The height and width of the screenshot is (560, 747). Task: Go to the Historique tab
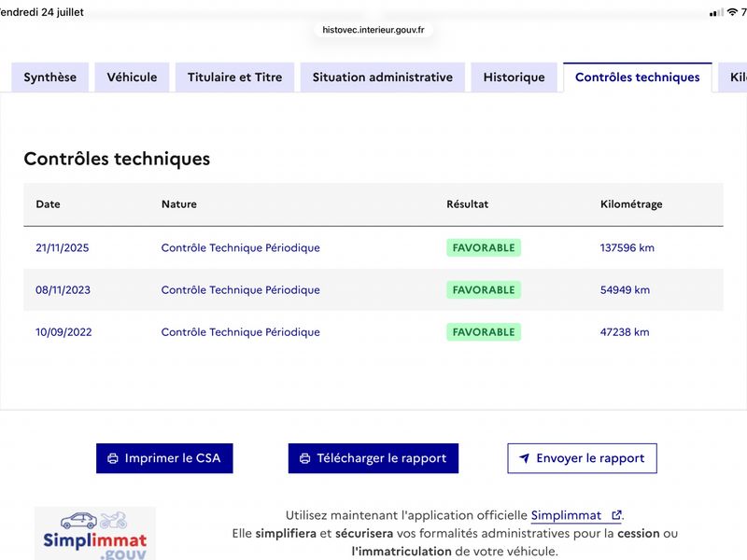(x=514, y=77)
